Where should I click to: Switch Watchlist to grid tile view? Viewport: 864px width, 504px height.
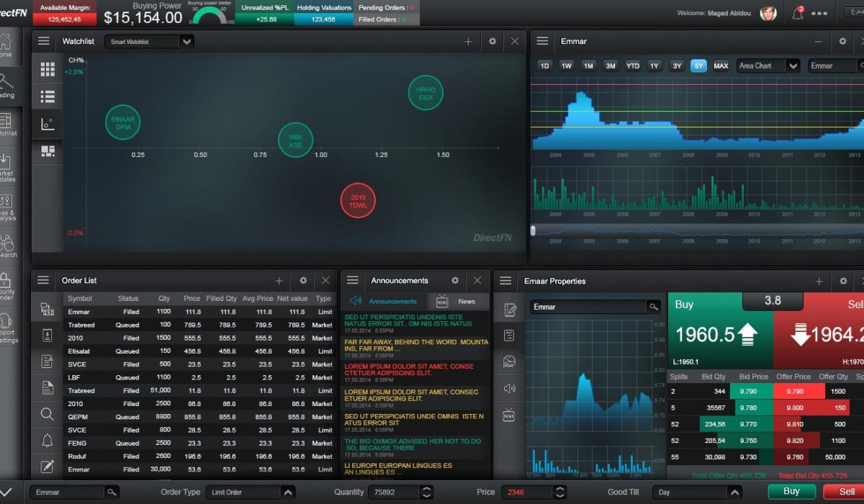[48, 69]
